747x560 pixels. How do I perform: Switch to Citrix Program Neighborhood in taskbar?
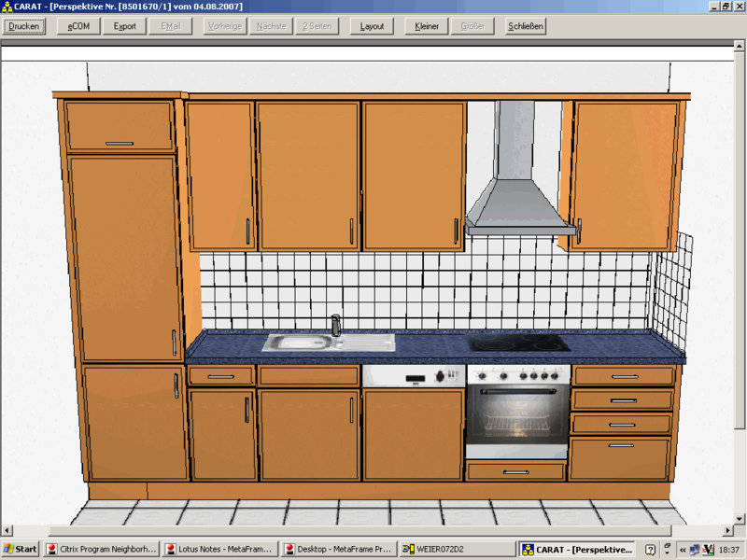point(102,550)
